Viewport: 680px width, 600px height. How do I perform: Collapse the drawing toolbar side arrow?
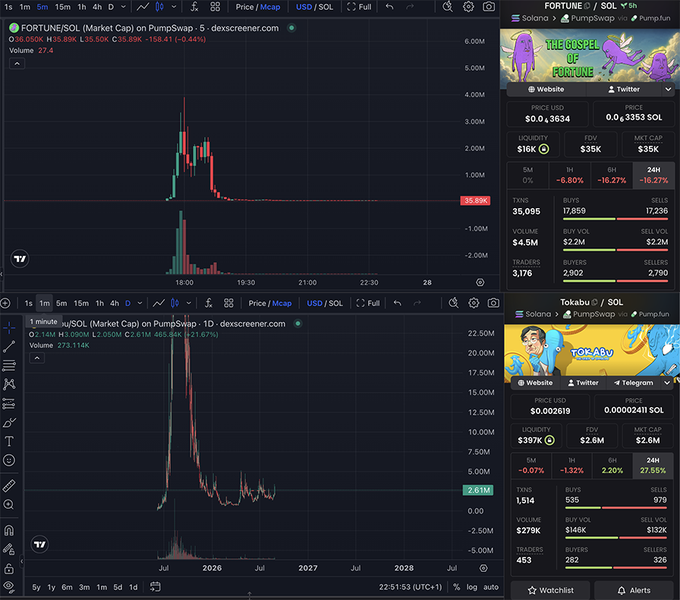[22, 561]
